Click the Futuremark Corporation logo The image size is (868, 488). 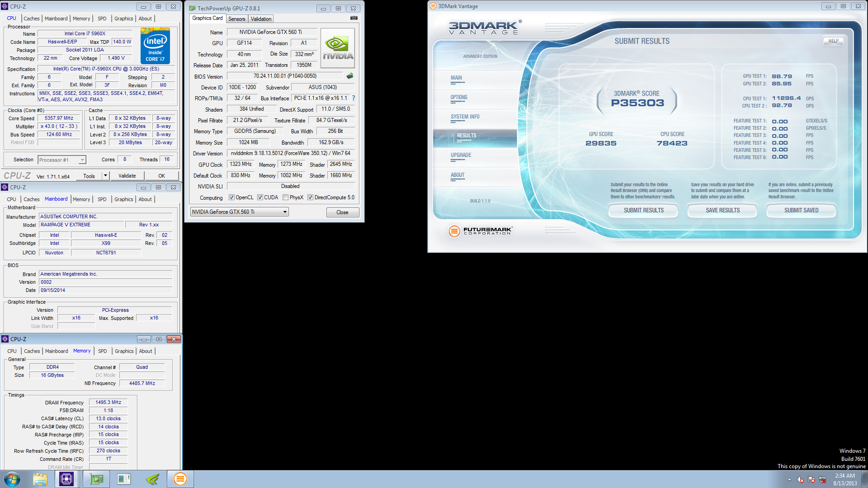(x=480, y=231)
